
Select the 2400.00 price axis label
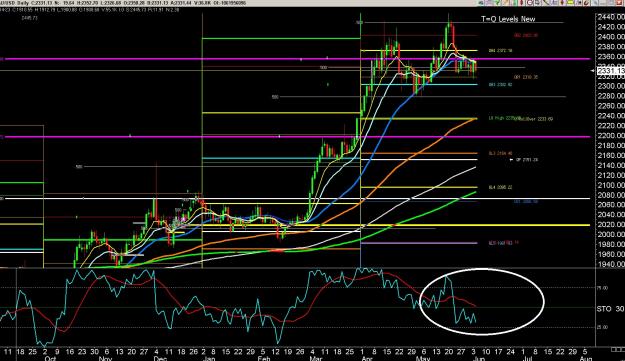pos(611,37)
